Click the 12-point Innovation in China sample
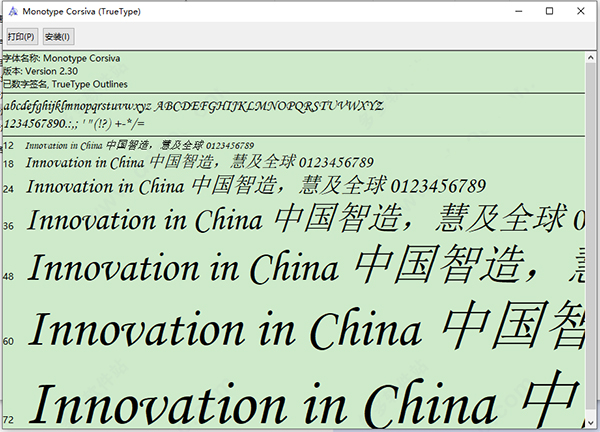The width and height of the screenshot is (600, 432). click(140, 145)
